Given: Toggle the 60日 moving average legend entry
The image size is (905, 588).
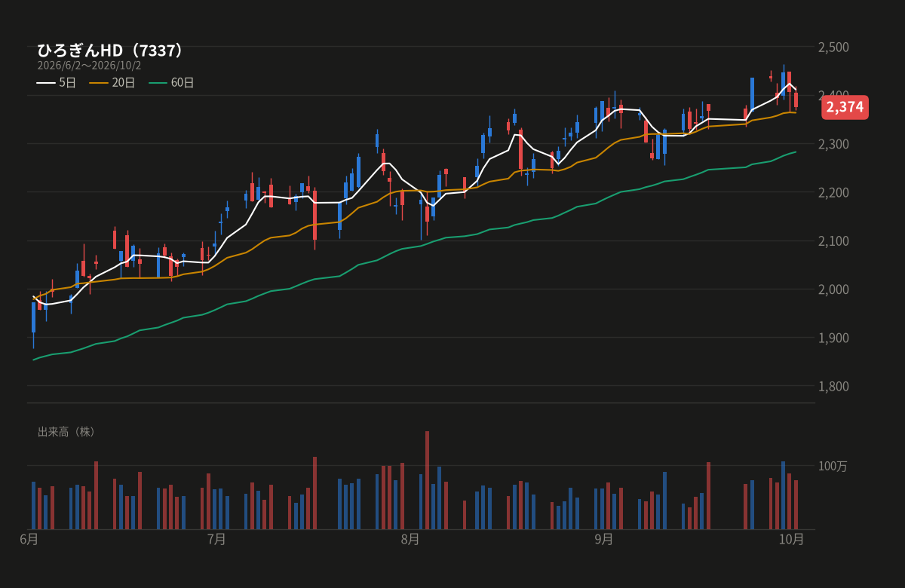Looking at the screenshot, I should [171, 83].
